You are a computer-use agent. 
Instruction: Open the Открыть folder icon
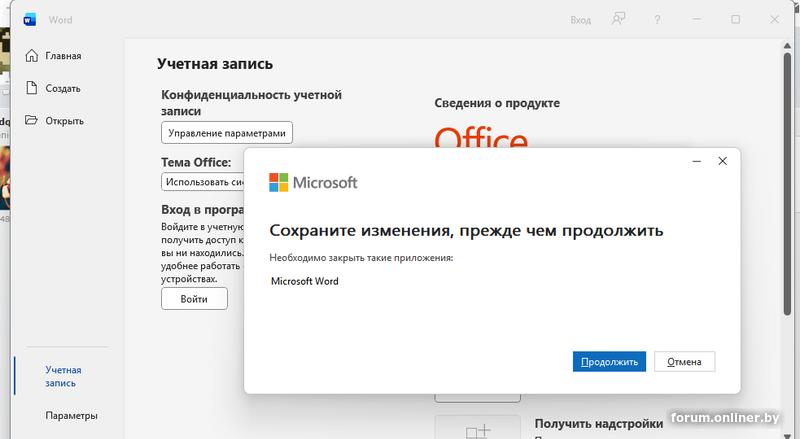pos(32,120)
